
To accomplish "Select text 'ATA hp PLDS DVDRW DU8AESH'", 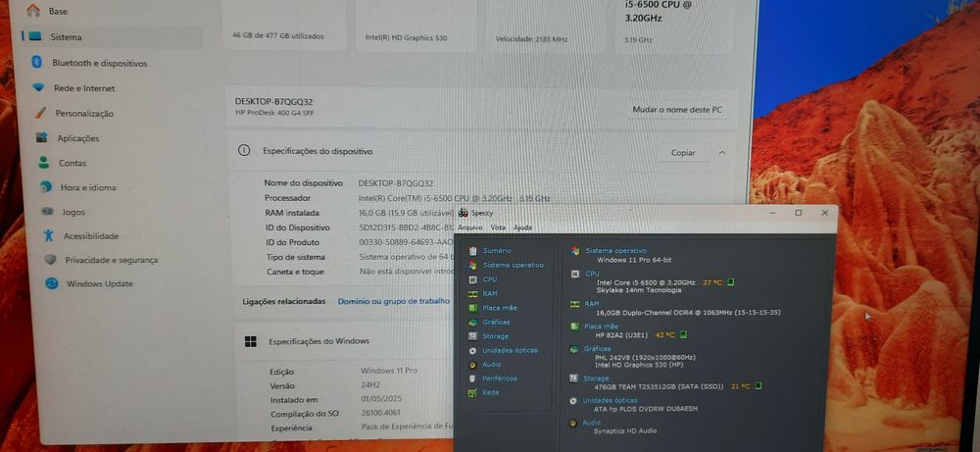I will tap(646, 408).
